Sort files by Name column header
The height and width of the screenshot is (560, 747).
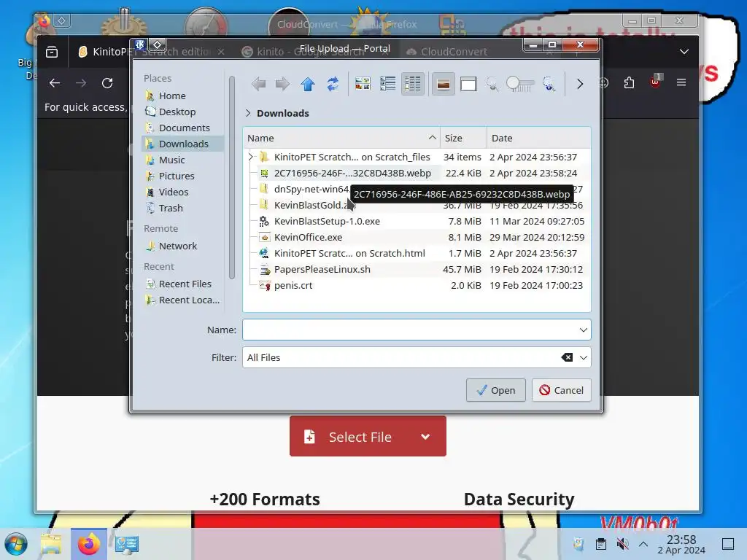click(x=341, y=138)
